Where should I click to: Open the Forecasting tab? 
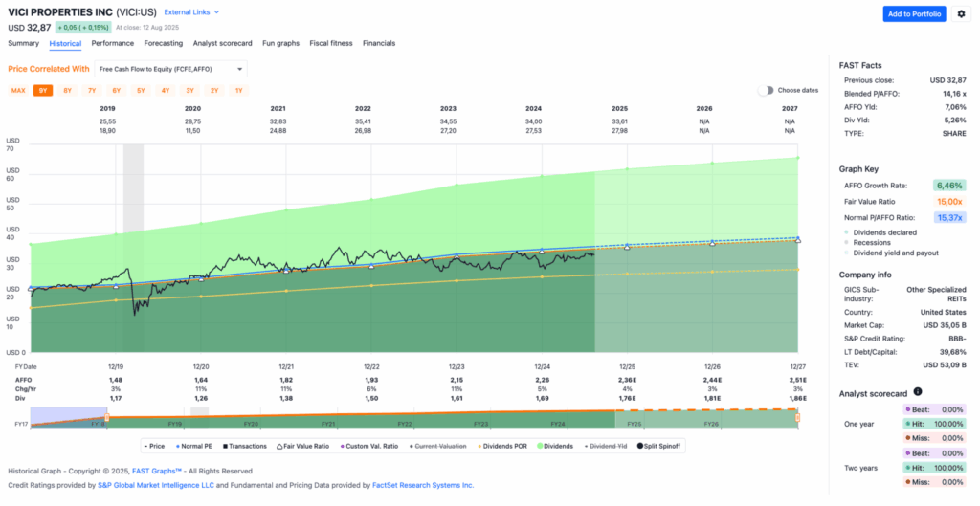[163, 43]
